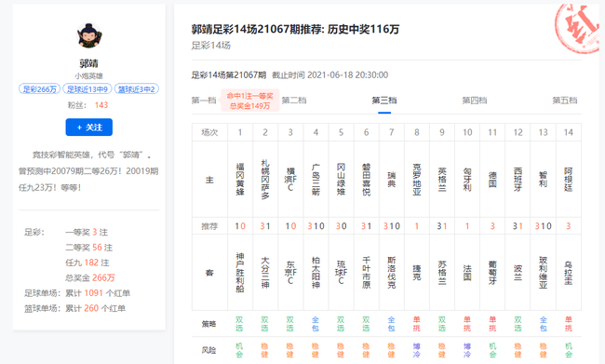This screenshot has width=605, height=364.
Task: Follow the user with + 关注 button
Action: coord(89,127)
